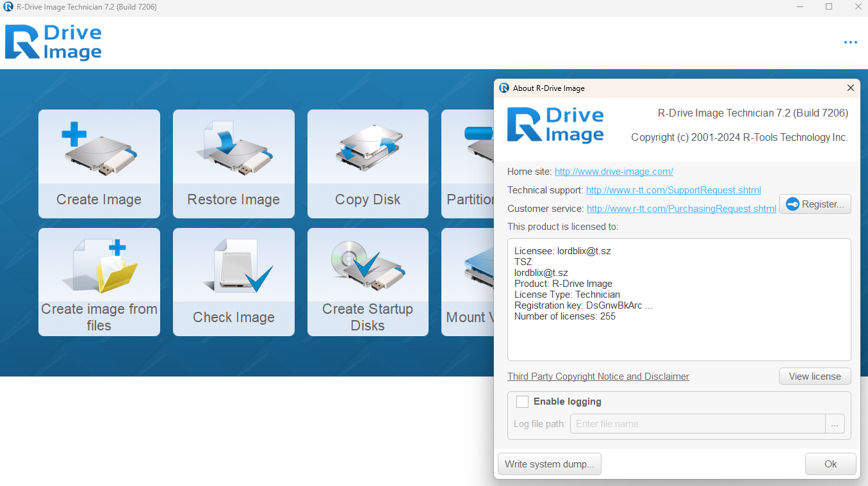The image size is (868, 486).
Task: Click the R-Drive Image logo in About dialog
Action: [555, 124]
